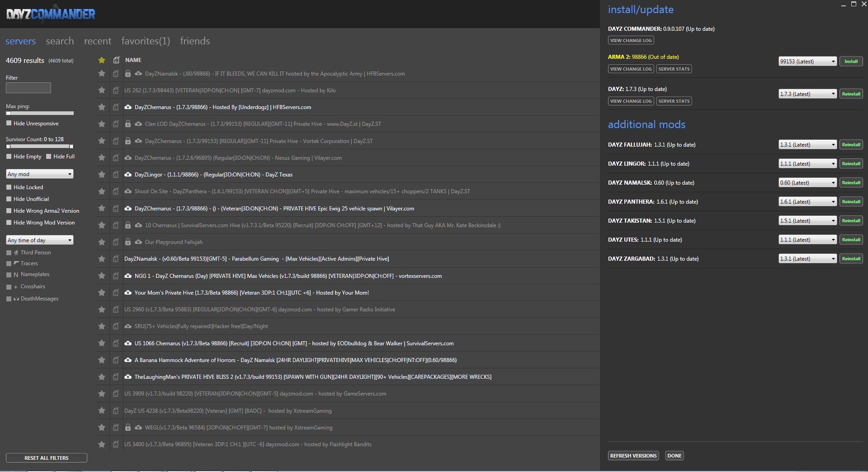Select the Your Mom's Private Hive server row
The width and height of the screenshot is (868, 472).
348,293
